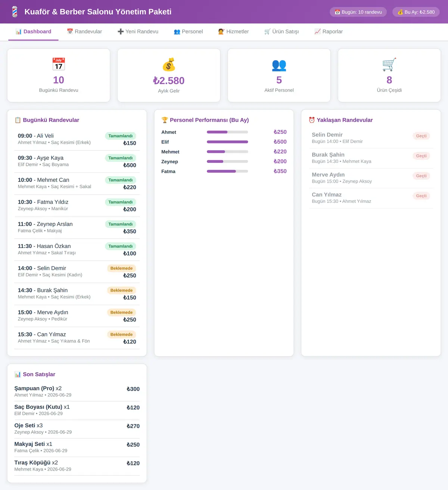448x490 pixels.
Task: Click Ahmet's performance progress bar
Action: pos(227,132)
